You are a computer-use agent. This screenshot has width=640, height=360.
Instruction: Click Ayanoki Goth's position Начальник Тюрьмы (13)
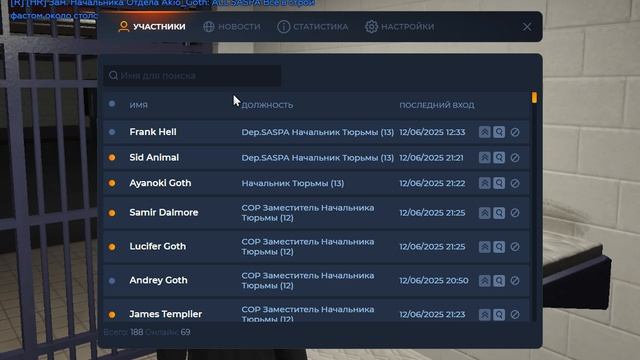pos(293,183)
